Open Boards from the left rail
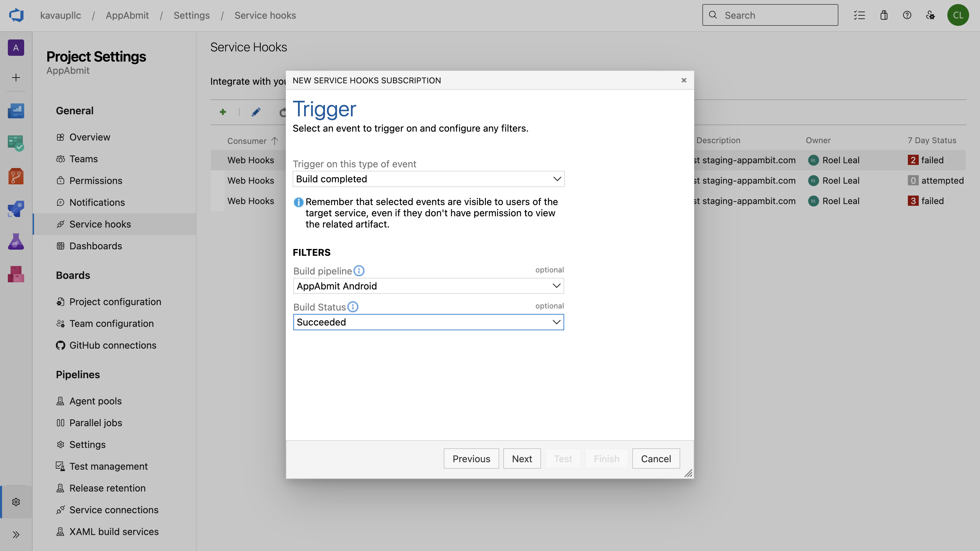 click(16, 143)
